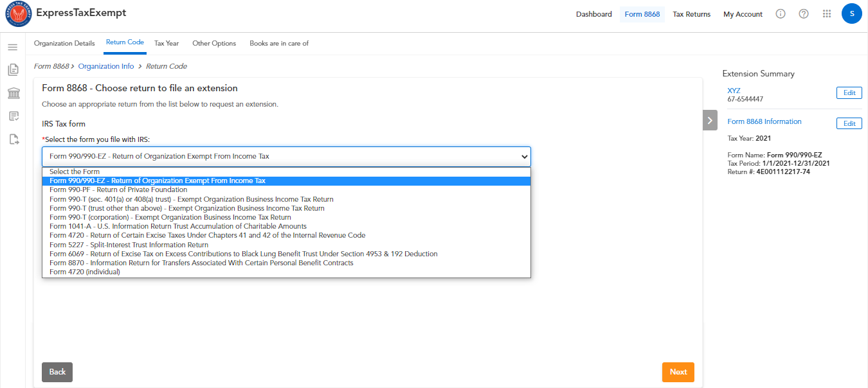
Task: Switch to Books are in care of tab
Action: coord(279,43)
